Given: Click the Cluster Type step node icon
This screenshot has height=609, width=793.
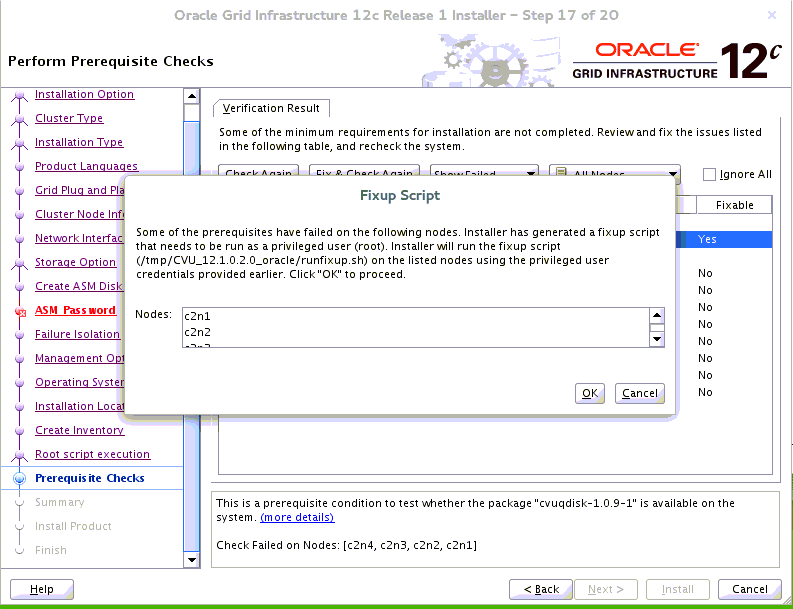Looking at the screenshot, I should coord(20,119).
